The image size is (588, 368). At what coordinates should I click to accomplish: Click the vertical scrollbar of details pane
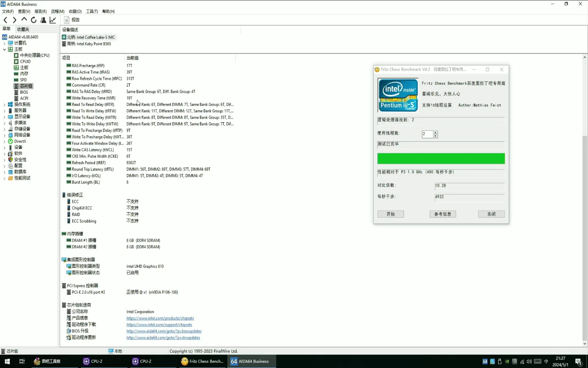pos(585,239)
